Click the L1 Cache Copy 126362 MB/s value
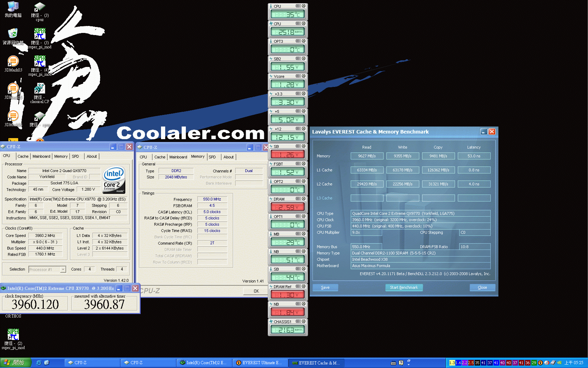 pyautogui.click(x=438, y=170)
